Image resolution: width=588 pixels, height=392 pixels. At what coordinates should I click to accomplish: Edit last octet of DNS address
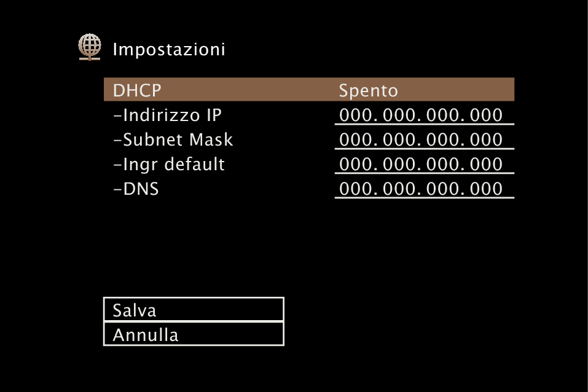pyautogui.click(x=487, y=188)
